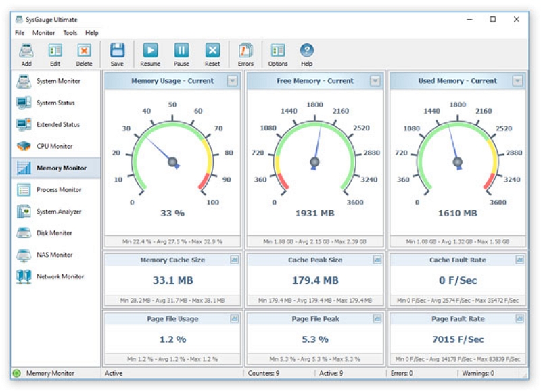Switch to Disk Monitor
This screenshot has width=541, height=392.
(x=56, y=233)
